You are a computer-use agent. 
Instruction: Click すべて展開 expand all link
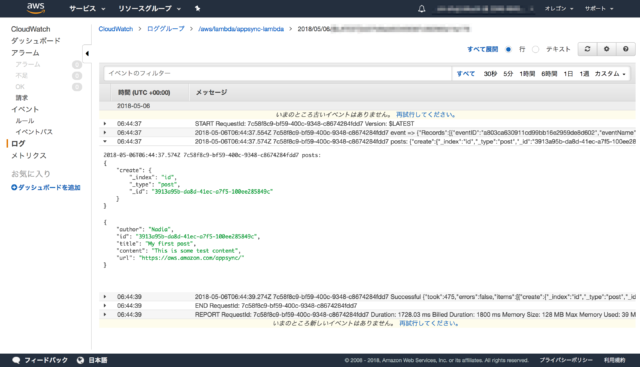tap(482, 49)
